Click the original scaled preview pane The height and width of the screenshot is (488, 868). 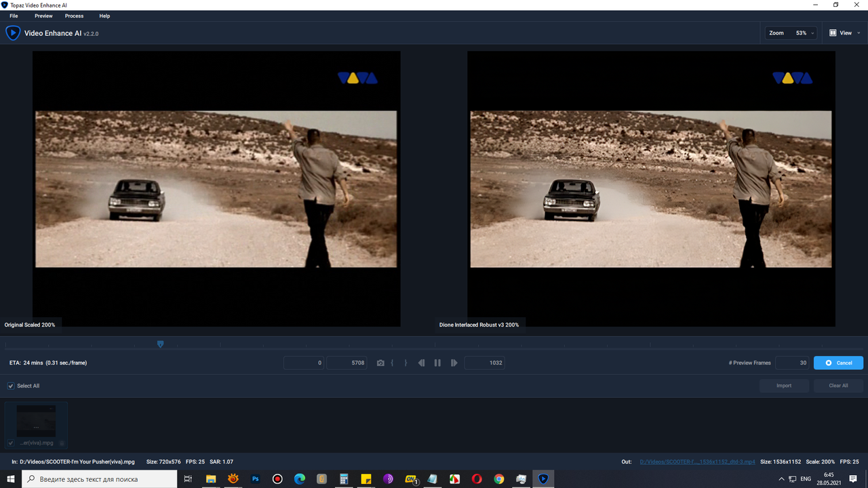tap(216, 188)
